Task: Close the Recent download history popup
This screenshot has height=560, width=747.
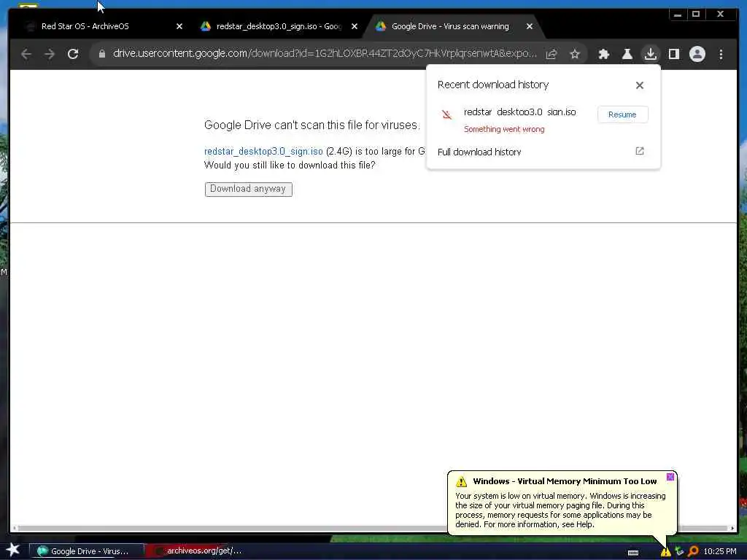Action: pos(640,85)
